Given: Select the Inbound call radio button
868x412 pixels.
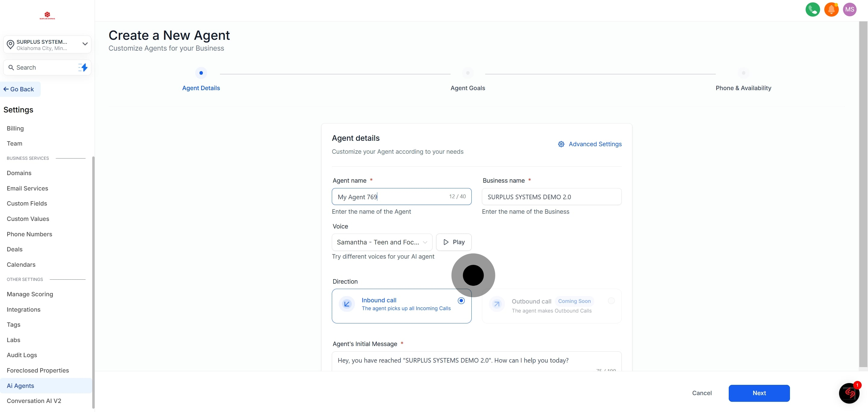Looking at the screenshot, I should pos(461,300).
